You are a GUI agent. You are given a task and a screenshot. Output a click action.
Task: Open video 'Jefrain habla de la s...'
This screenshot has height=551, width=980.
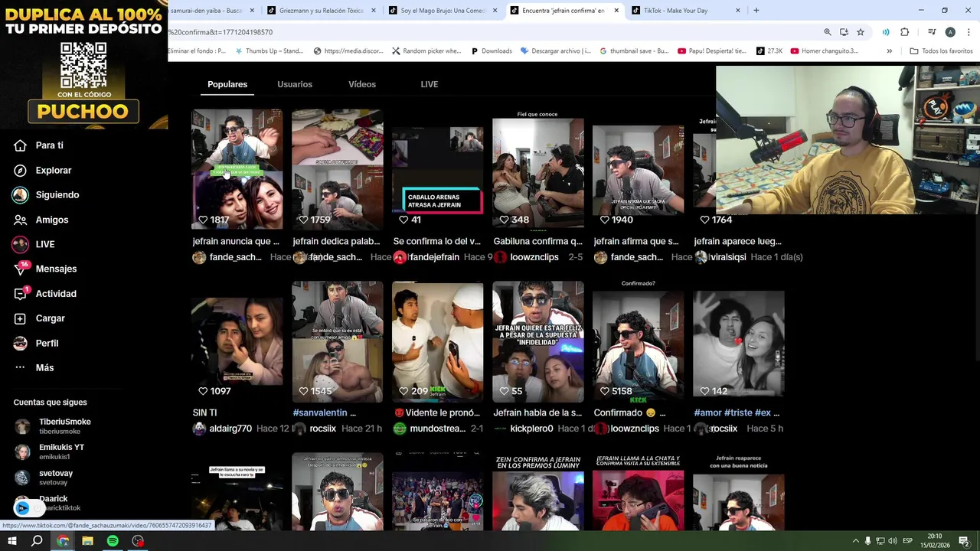(537, 341)
